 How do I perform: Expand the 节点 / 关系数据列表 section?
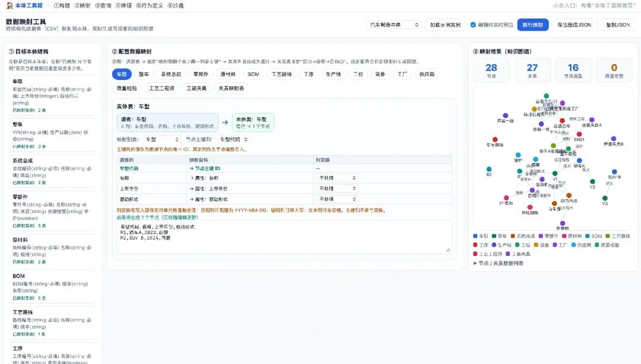point(499,263)
